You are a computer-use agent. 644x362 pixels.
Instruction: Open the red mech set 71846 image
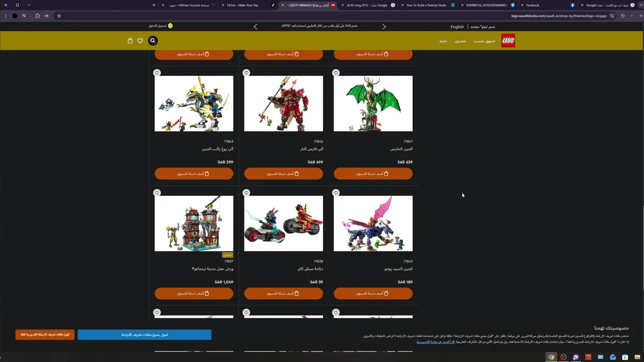283,104
